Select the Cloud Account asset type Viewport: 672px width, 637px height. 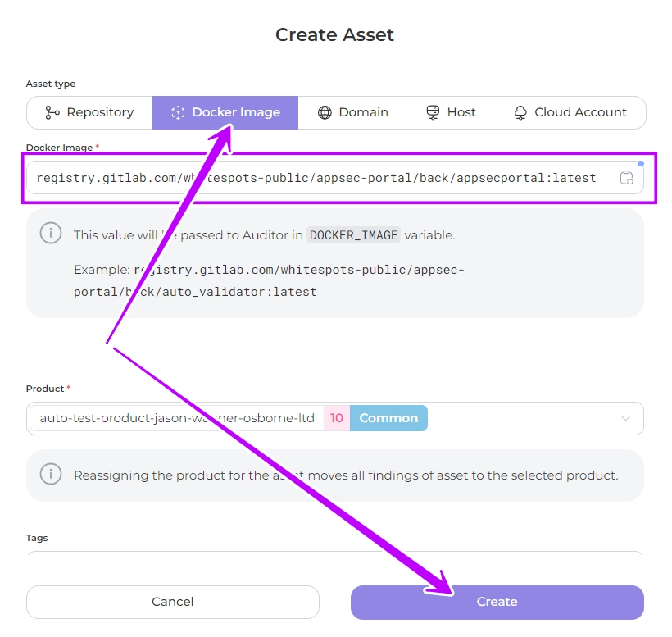(571, 112)
